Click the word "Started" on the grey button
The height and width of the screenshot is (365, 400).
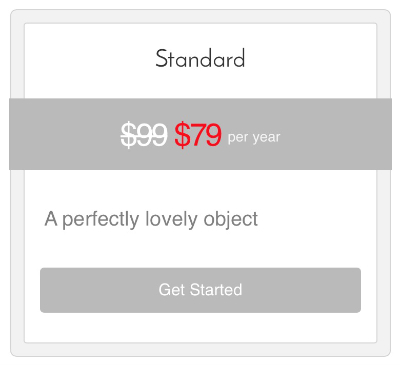click(216, 290)
